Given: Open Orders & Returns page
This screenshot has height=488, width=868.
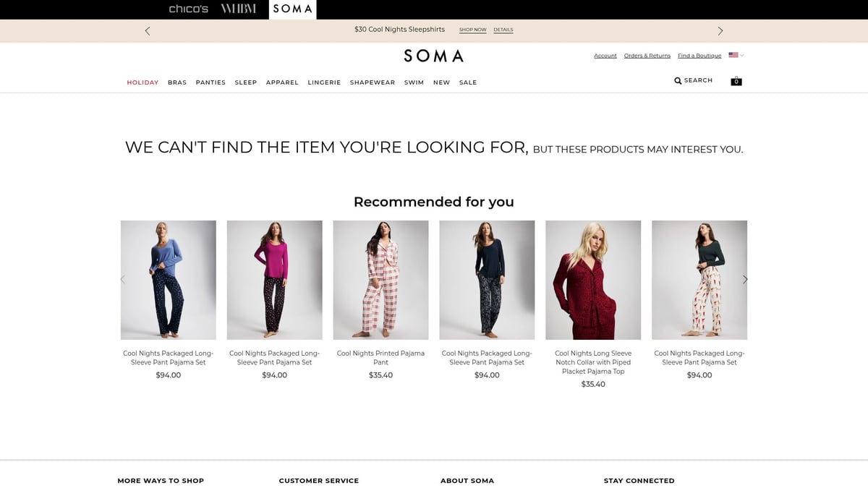Looking at the screenshot, I should point(647,56).
